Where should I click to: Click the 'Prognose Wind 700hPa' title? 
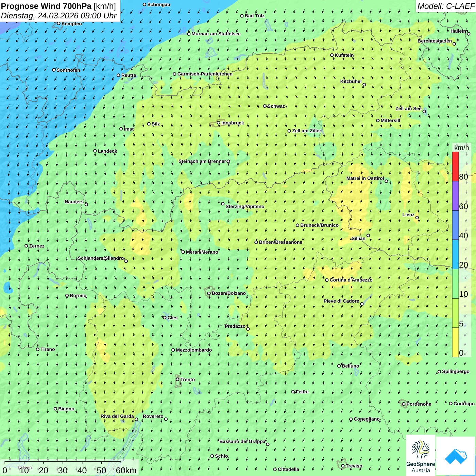46,6
